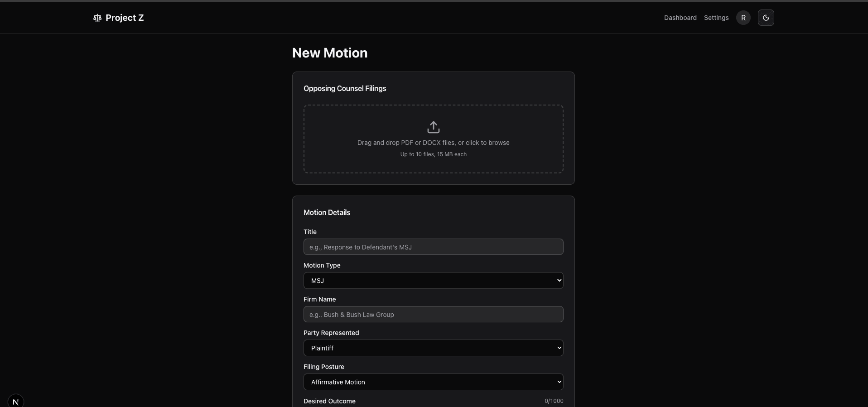Click the 'Up to 10 files, 15 MB each' text
This screenshot has height=407, width=868.
coord(434,154)
